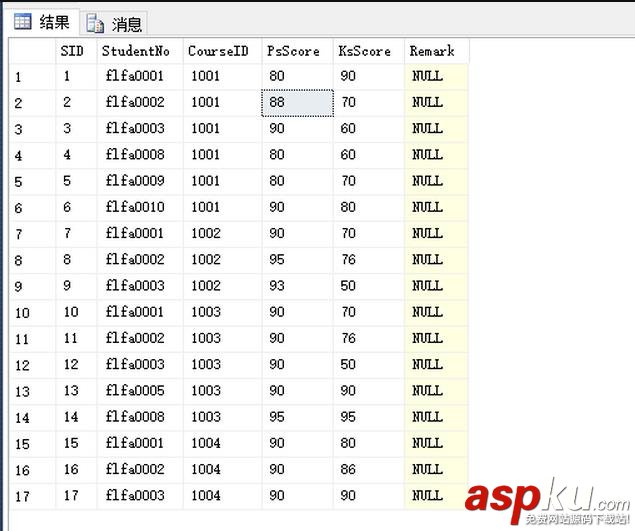The image size is (635, 531).
Task: Click Remark NULL cell in row 1
Action: coord(437,77)
